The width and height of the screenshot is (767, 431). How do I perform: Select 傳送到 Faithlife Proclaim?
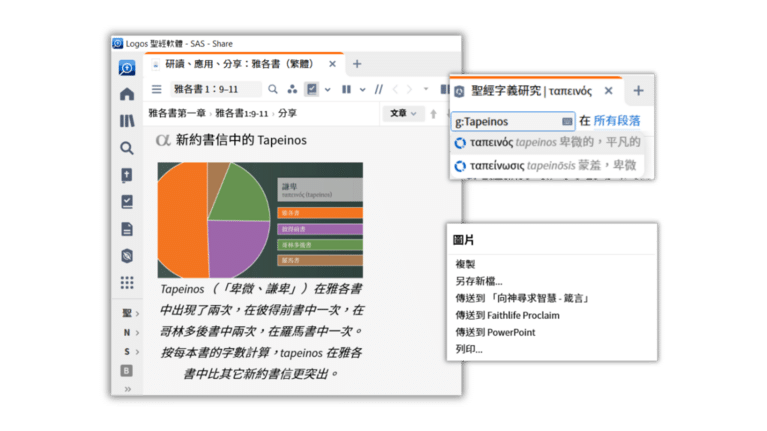coord(507,316)
